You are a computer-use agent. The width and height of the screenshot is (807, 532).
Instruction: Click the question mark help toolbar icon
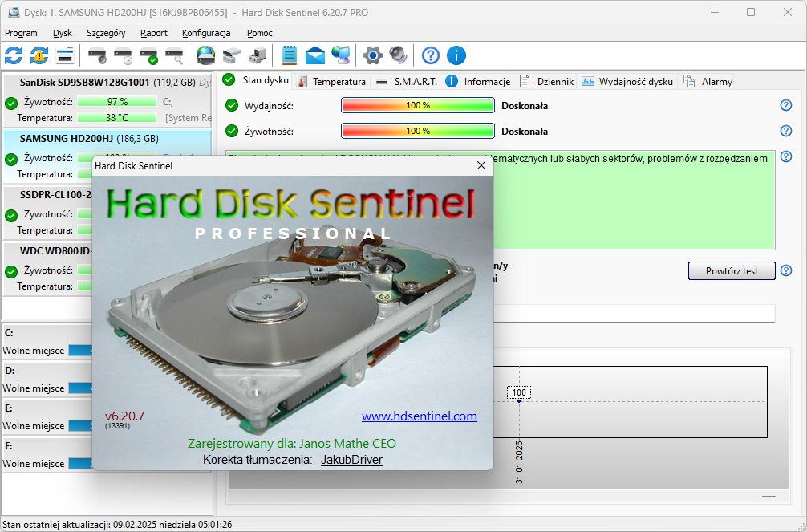tap(430, 55)
